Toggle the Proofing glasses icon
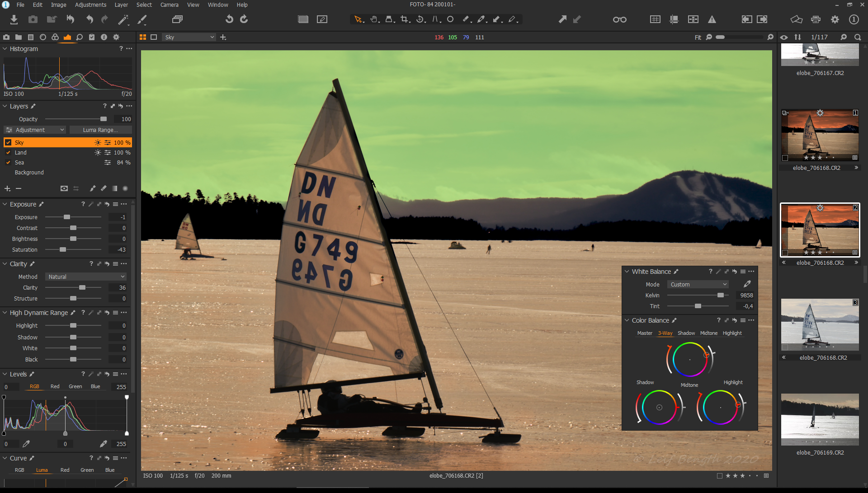The image size is (868, 493). tap(619, 19)
